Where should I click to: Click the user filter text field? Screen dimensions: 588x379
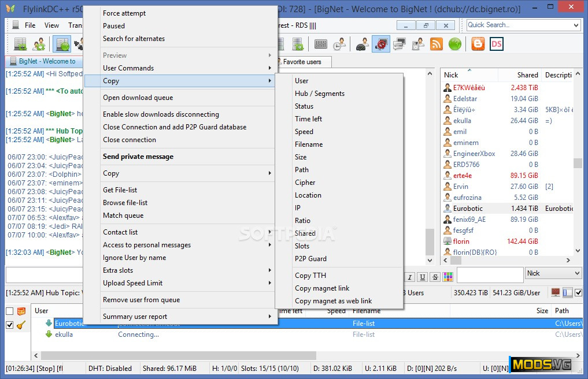(x=490, y=275)
